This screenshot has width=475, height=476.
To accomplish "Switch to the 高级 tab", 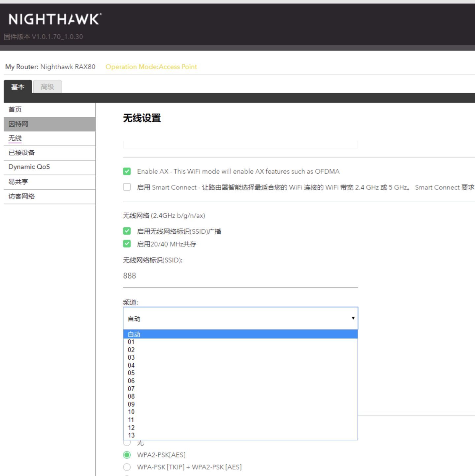I will (x=47, y=87).
